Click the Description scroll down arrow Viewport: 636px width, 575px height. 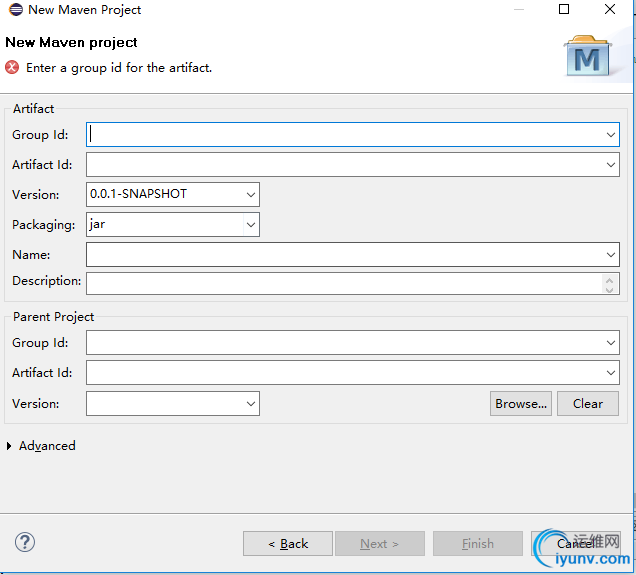609,289
